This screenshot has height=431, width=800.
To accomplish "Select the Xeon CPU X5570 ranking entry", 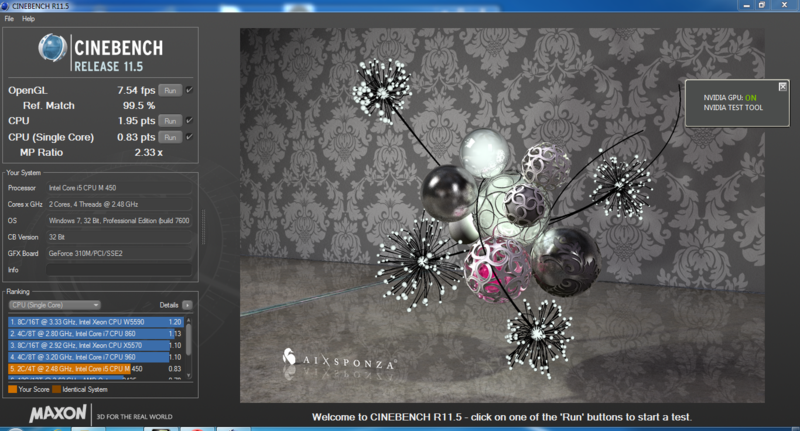I will click(x=95, y=345).
